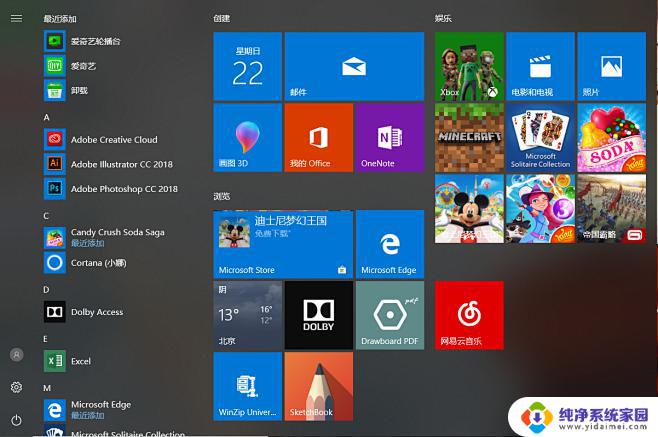Click the Power button icon
The width and height of the screenshot is (658, 437).
(16, 420)
